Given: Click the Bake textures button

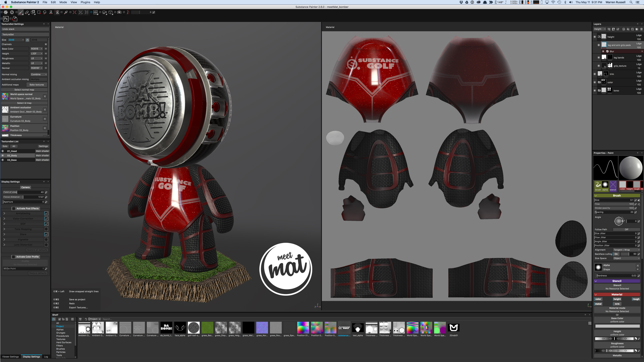Looking at the screenshot, I should point(37,85).
